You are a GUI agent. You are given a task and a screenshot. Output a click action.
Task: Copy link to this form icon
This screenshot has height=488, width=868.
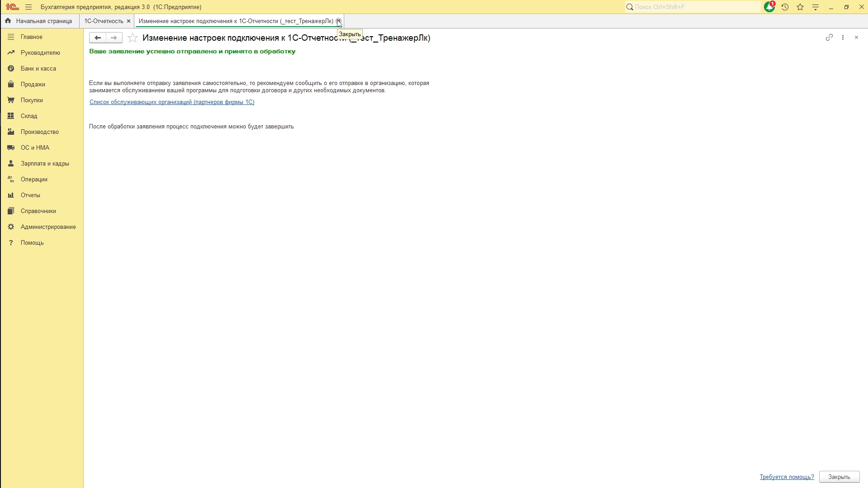coord(829,38)
